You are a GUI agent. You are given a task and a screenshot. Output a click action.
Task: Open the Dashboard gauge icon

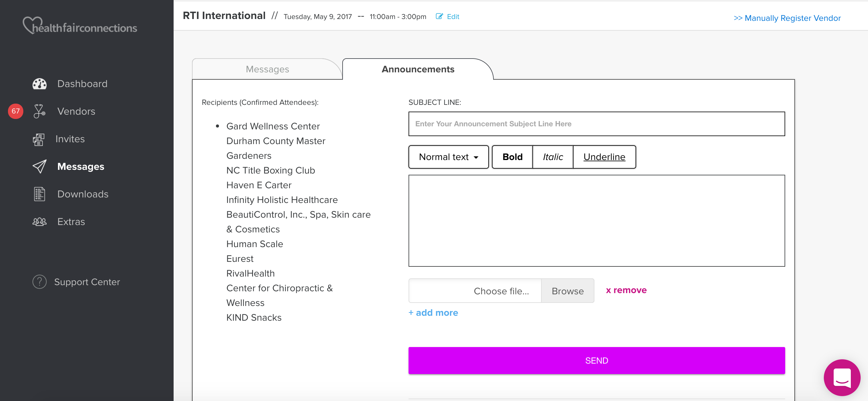click(x=40, y=84)
